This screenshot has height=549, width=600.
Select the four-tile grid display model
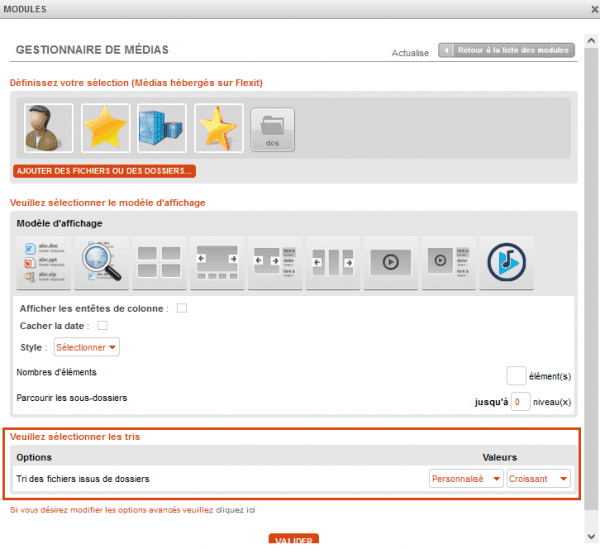[157, 262]
